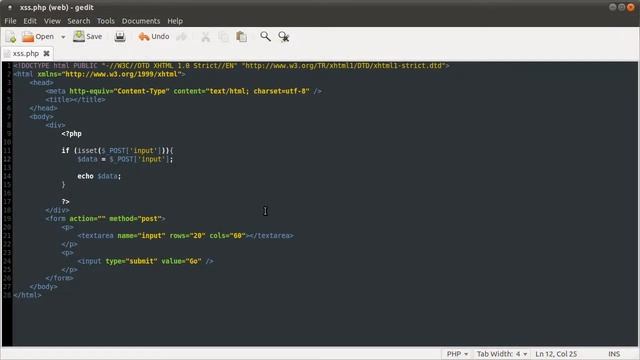Select the xss.php document tab
Viewport: 640px width, 360px height.
point(25,53)
